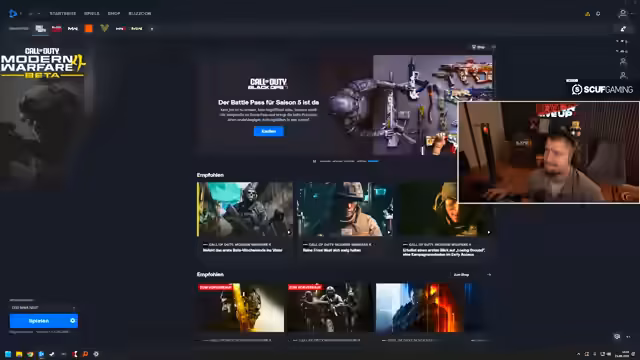
Task: Click the Windows Start button
Action: coord(8,354)
